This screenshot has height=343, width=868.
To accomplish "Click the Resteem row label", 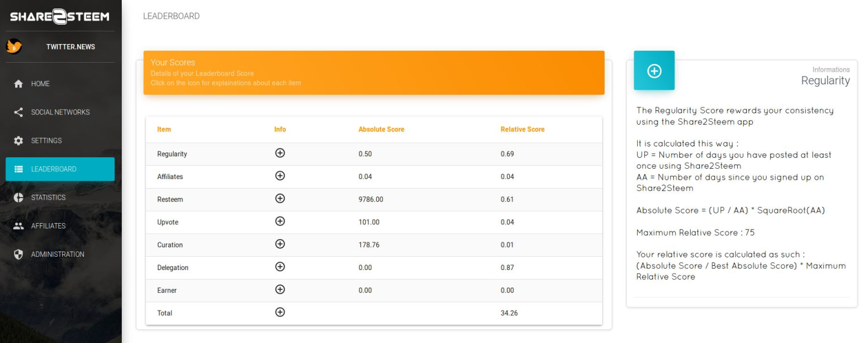I will 170,200.
